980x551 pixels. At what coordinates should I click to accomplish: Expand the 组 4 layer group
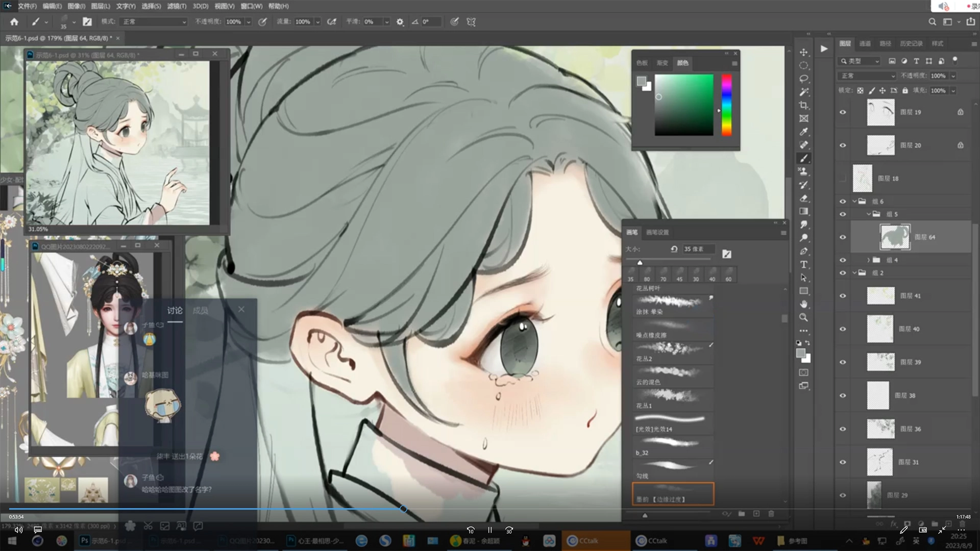[868, 260]
